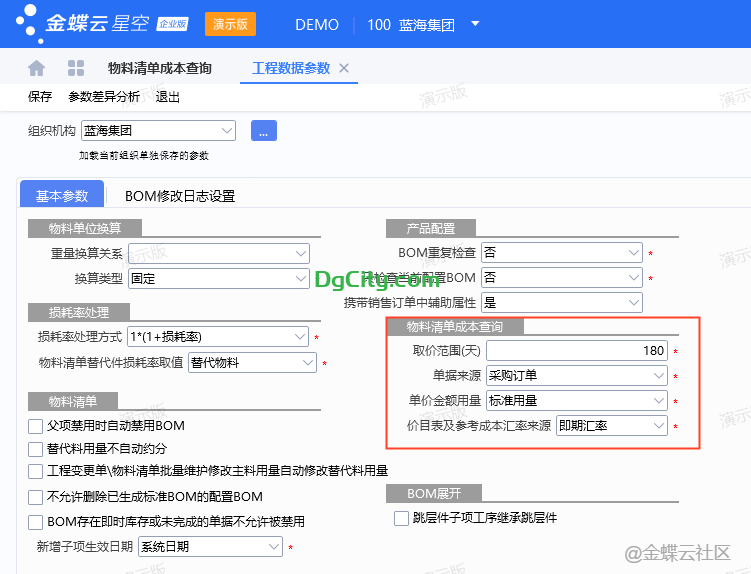Viewport: 751px width, 574px height.
Task: Click the ellipsis button beside 组织机构
Action: [263, 130]
